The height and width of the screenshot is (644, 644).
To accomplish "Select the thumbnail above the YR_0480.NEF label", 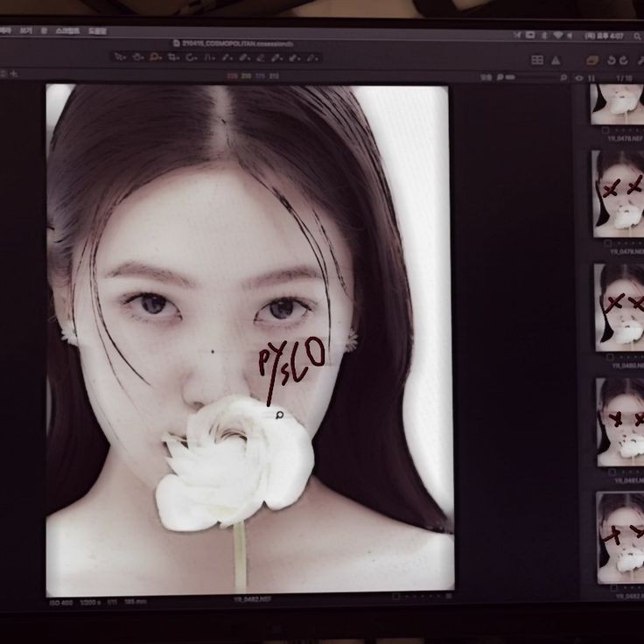I will 619,307.
